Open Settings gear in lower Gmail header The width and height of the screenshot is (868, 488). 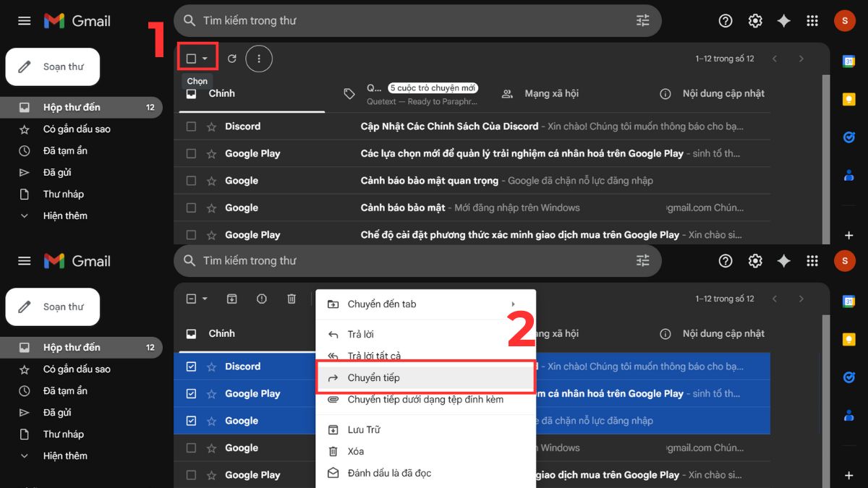(755, 261)
